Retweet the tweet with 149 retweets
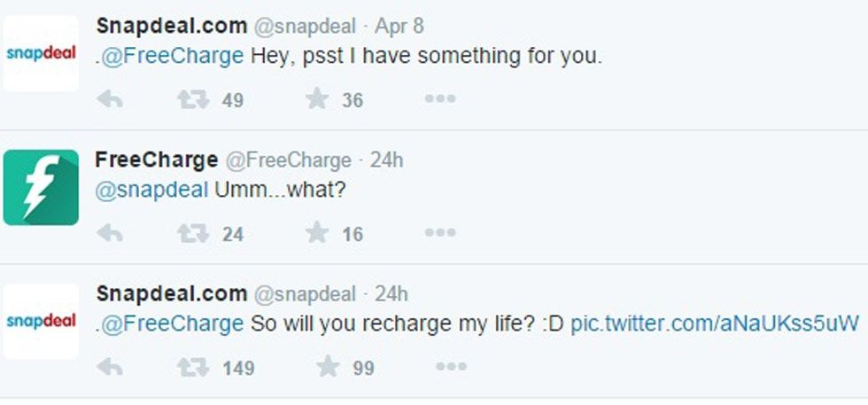This screenshot has width=868, height=405. (192, 367)
